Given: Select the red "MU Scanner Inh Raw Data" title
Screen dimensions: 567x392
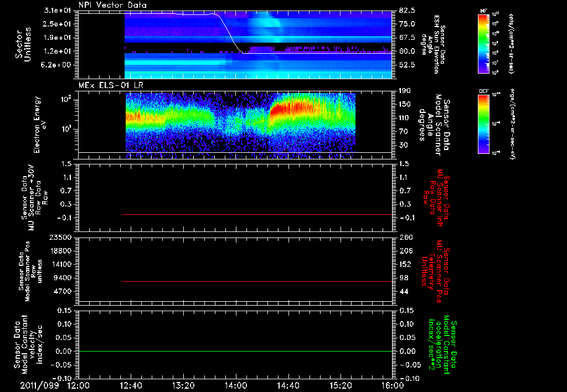Looking at the screenshot, I should 437,198.
